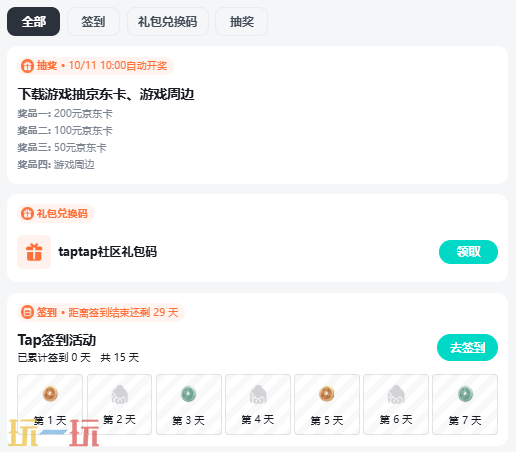
Task: Click the 第 2 天 gray character reward
Action: [x=120, y=394]
